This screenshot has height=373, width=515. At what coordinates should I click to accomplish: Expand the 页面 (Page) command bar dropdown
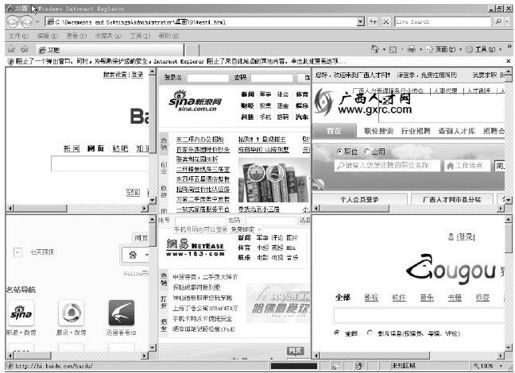tap(461, 50)
